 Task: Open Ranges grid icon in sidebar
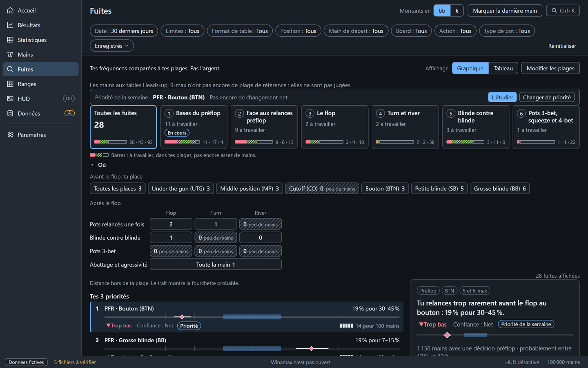(x=10, y=84)
